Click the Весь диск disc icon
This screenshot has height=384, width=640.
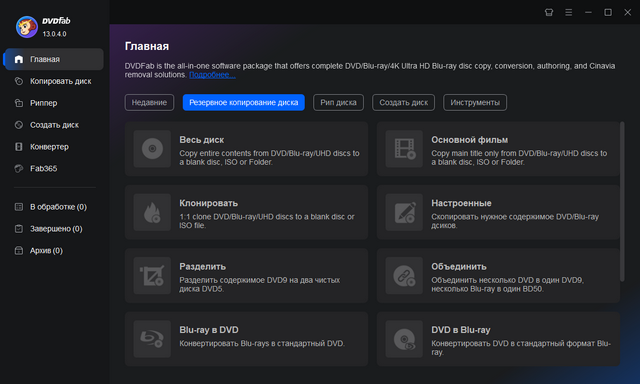coord(152,149)
